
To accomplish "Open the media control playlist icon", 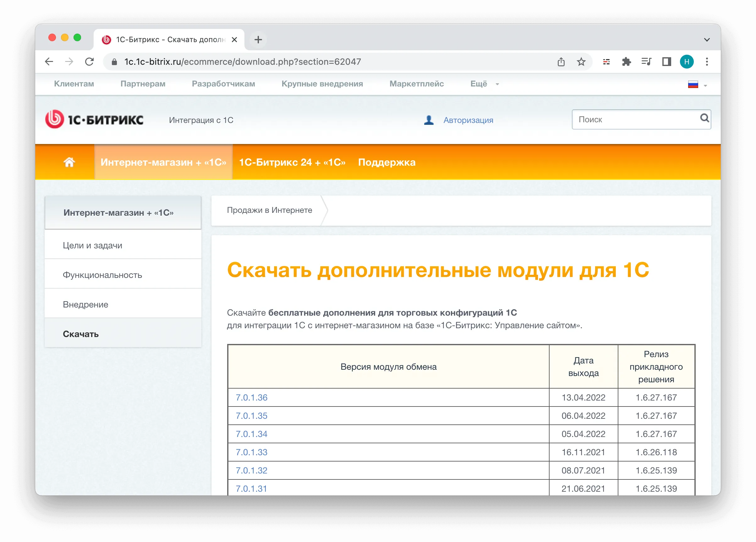I will [646, 62].
